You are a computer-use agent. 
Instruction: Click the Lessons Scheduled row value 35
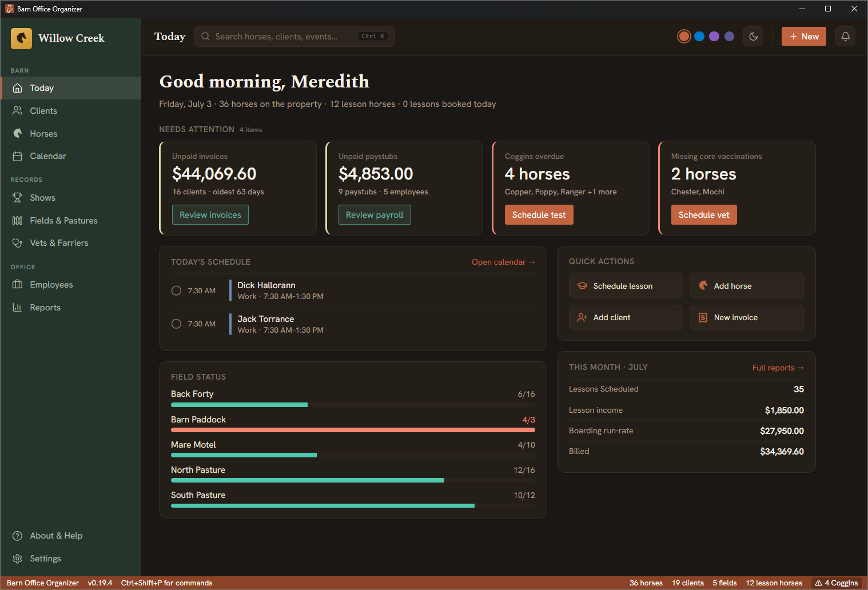click(798, 389)
